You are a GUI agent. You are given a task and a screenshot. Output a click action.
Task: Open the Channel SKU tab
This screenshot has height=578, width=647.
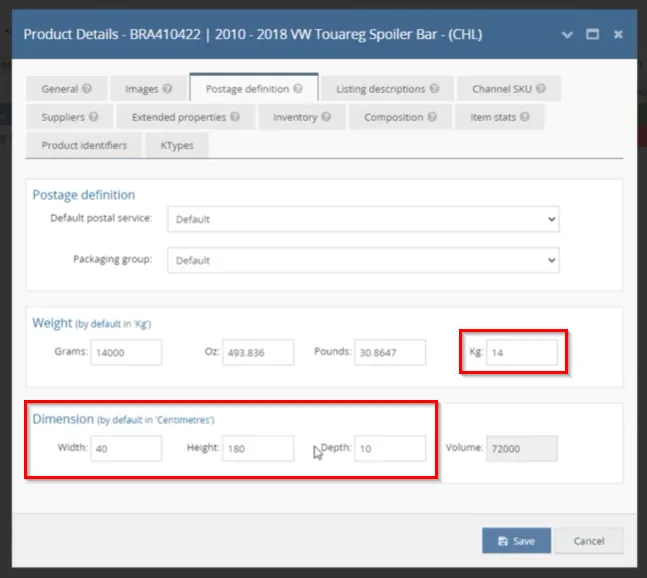pos(509,89)
